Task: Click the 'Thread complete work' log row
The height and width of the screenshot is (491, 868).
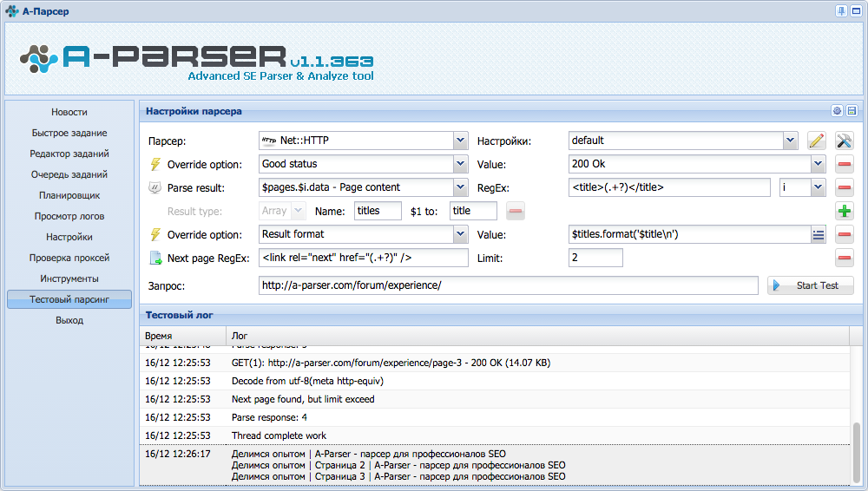Action: (x=495, y=436)
